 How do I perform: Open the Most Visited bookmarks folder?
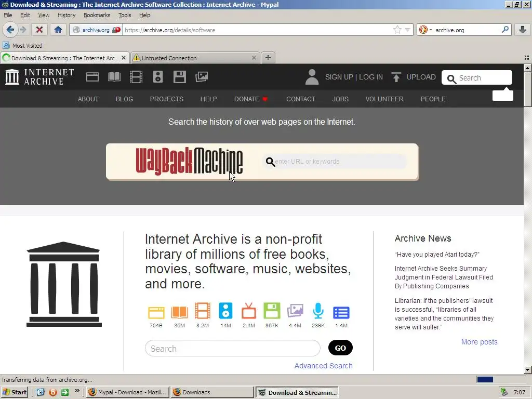point(23,46)
